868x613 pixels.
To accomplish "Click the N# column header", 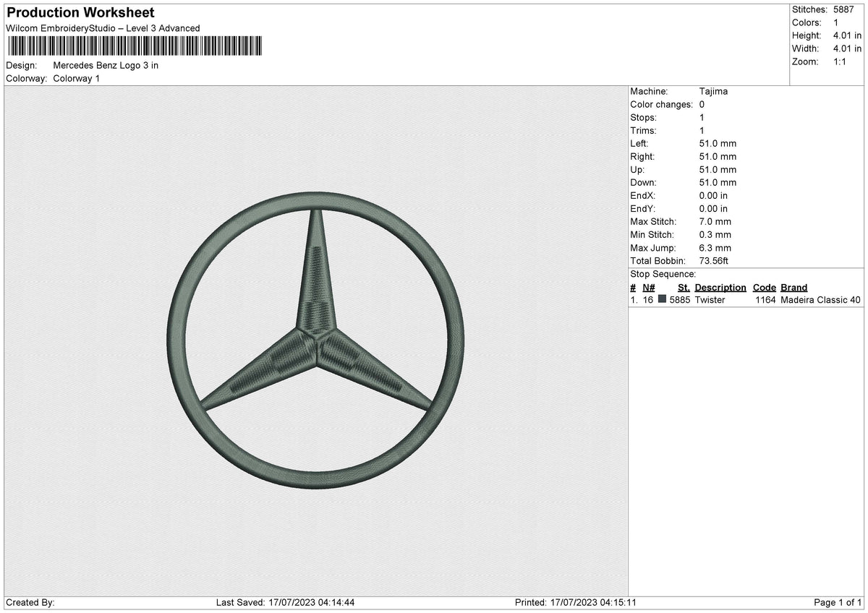I will (x=648, y=287).
